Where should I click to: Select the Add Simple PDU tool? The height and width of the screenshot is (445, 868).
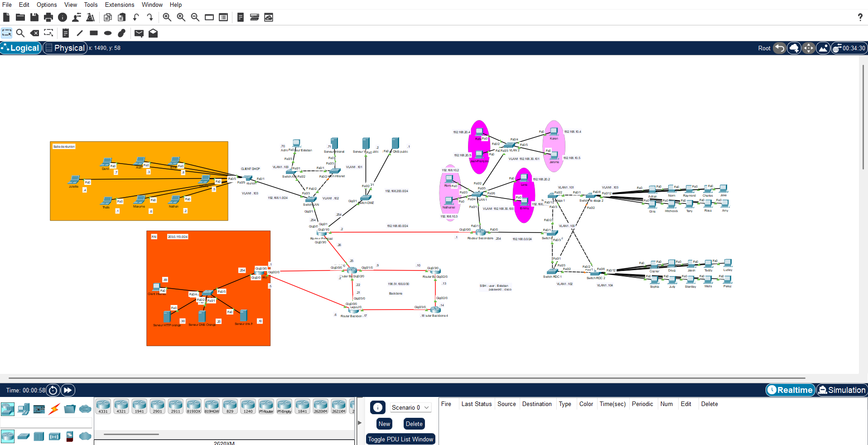[x=139, y=33]
